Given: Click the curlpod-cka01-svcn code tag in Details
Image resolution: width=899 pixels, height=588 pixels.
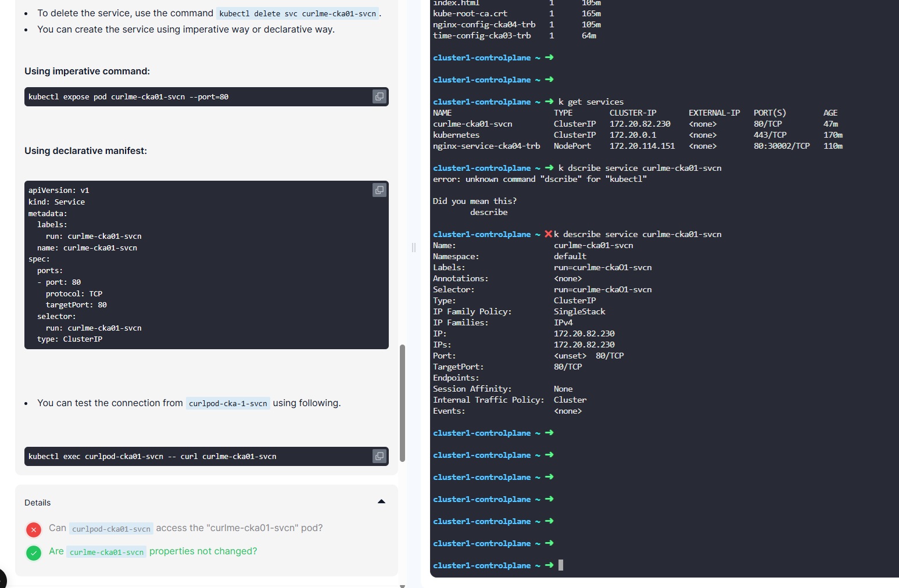Looking at the screenshot, I should (111, 529).
